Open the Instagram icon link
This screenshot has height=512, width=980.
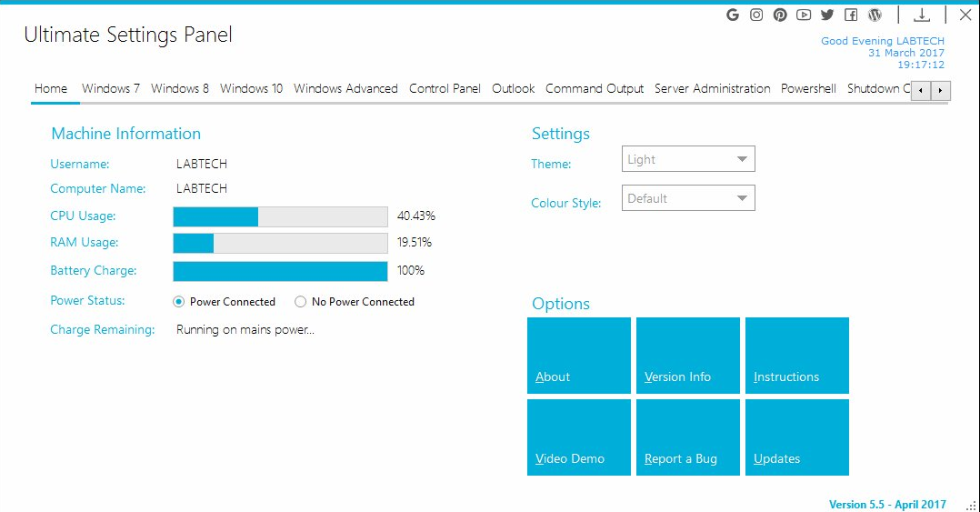pos(756,15)
